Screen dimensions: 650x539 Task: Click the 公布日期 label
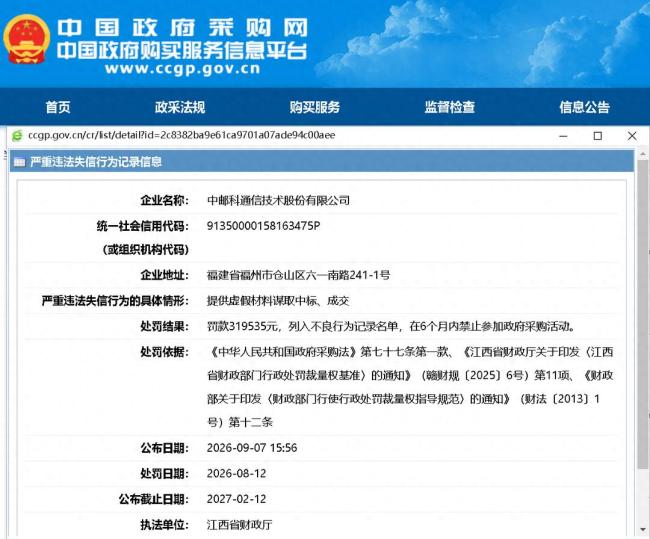(165, 448)
